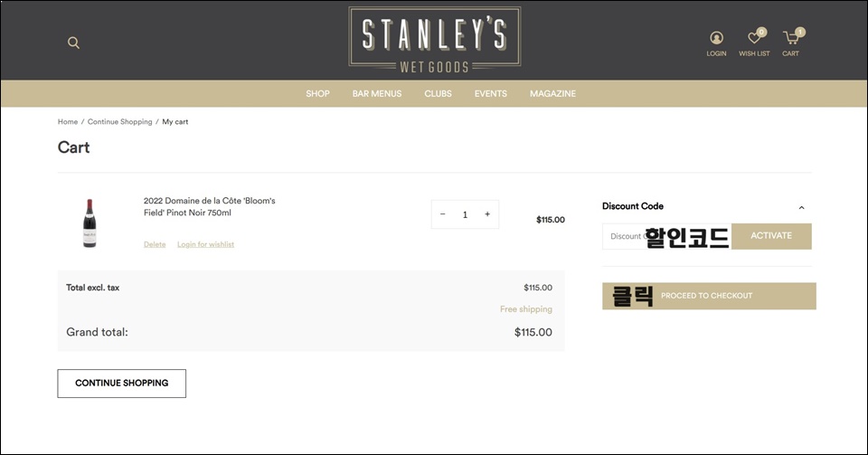Click the wine bottle product thumbnail

pyautogui.click(x=90, y=223)
